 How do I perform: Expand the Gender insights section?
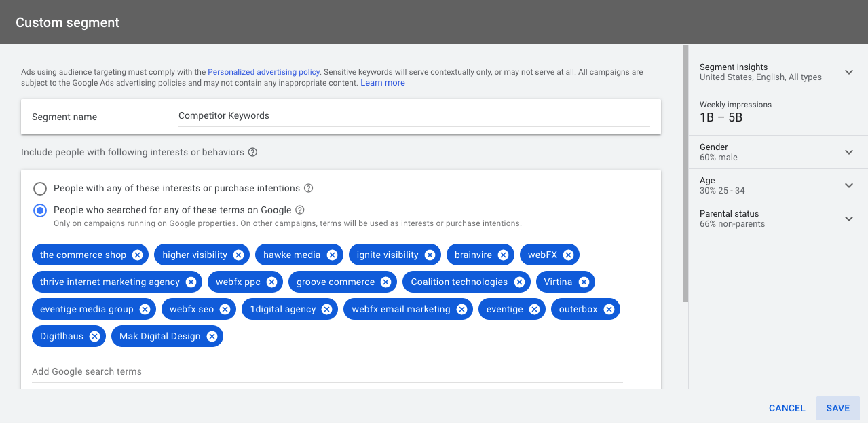[x=848, y=152]
